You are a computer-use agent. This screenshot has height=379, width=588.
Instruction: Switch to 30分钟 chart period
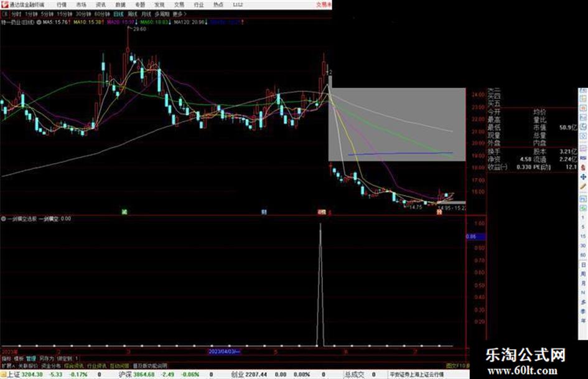pyautogui.click(x=83, y=14)
